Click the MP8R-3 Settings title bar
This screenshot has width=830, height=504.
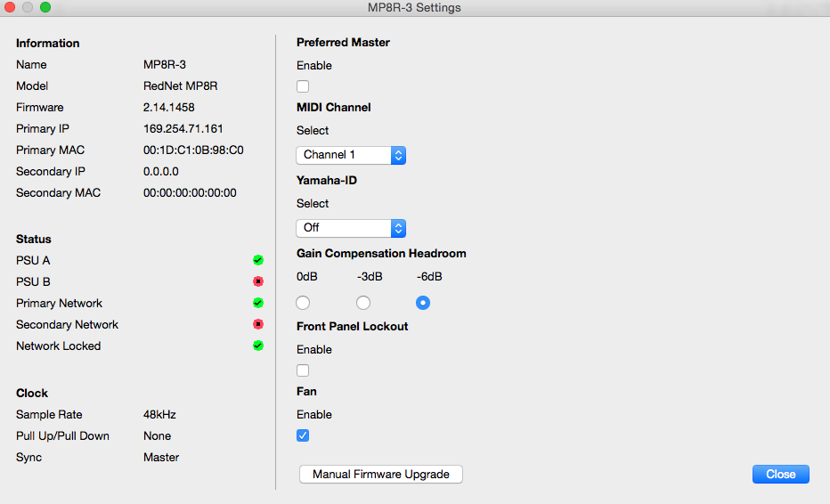415,8
